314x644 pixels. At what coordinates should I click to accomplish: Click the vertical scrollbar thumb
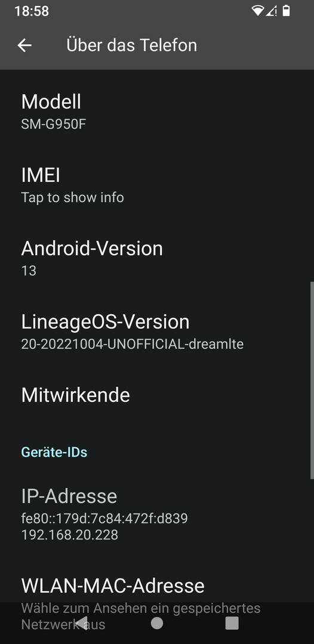pos(312,380)
